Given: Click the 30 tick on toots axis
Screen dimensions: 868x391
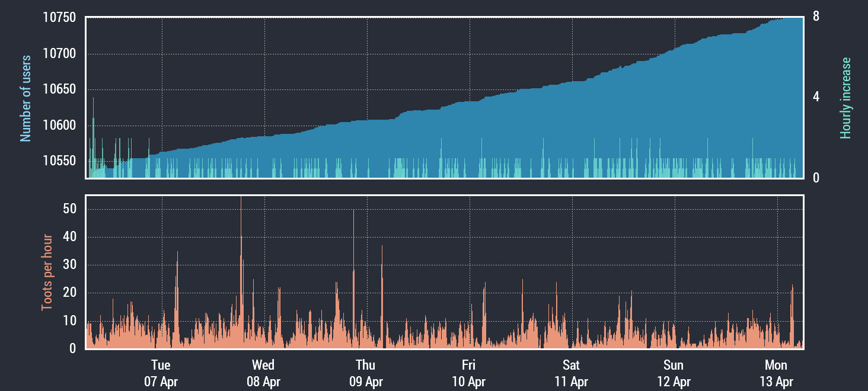Looking at the screenshot, I should (69, 265).
